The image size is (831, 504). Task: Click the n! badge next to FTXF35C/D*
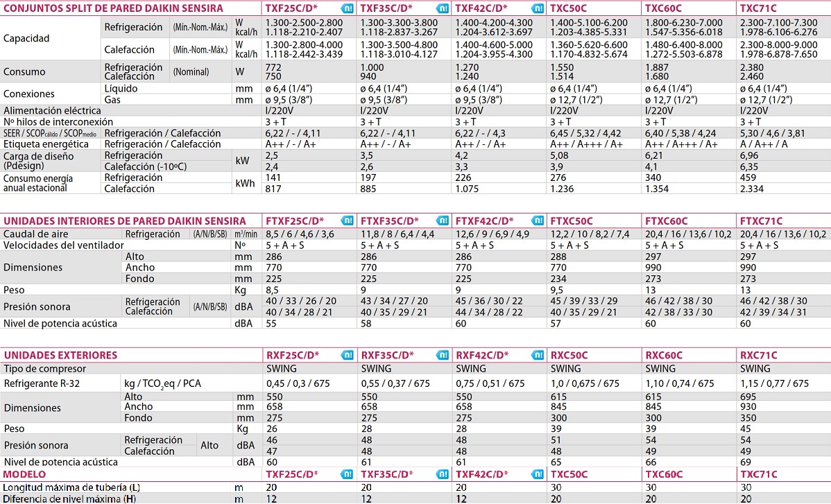442,220
